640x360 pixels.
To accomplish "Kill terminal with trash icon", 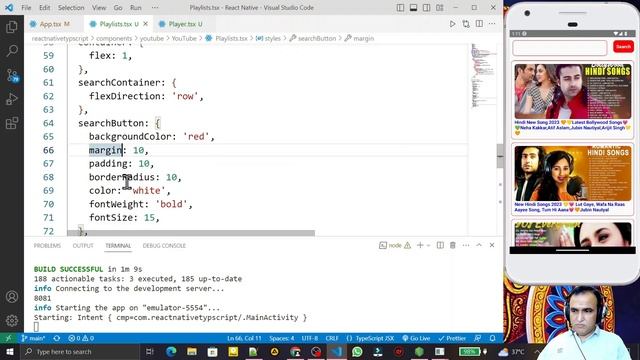I will pos(453,245).
